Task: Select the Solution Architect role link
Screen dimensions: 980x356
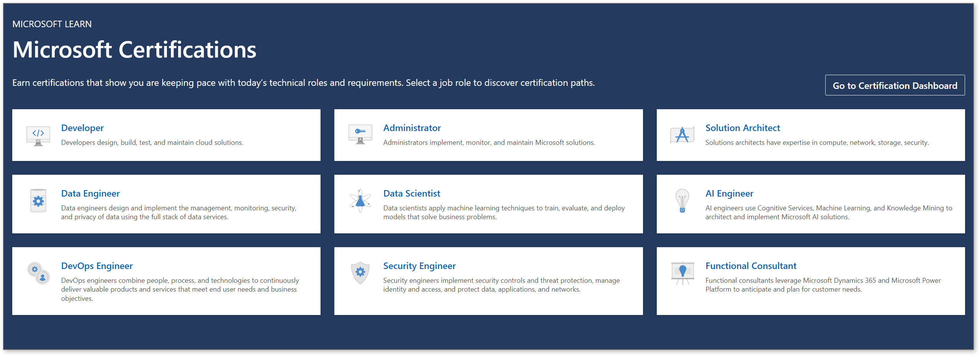Action: coord(743,128)
